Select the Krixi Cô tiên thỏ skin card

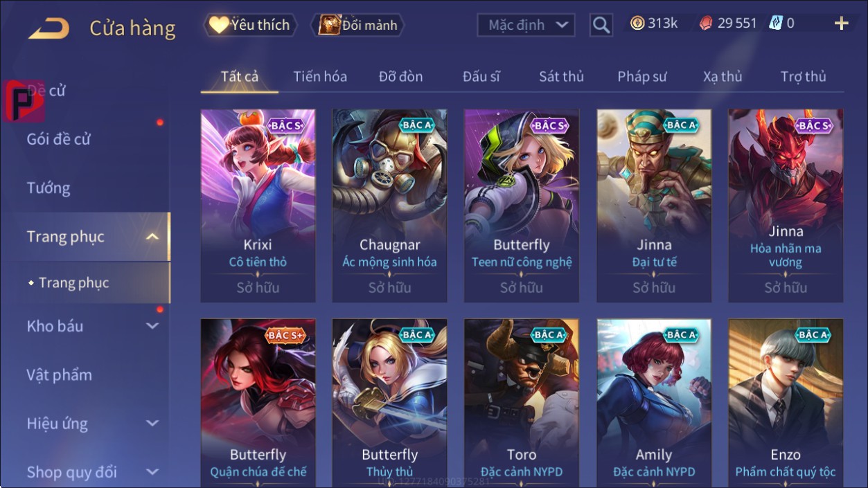pyautogui.click(x=258, y=206)
